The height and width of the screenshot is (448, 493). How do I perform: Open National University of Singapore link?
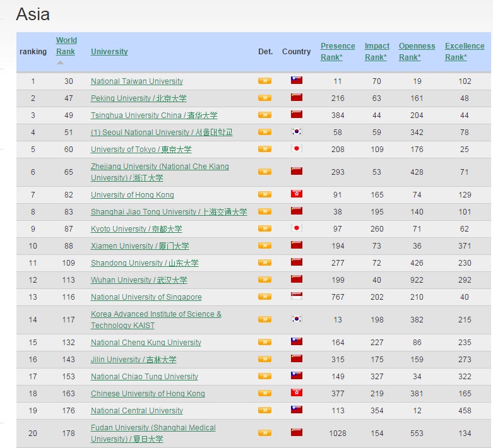(146, 297)
